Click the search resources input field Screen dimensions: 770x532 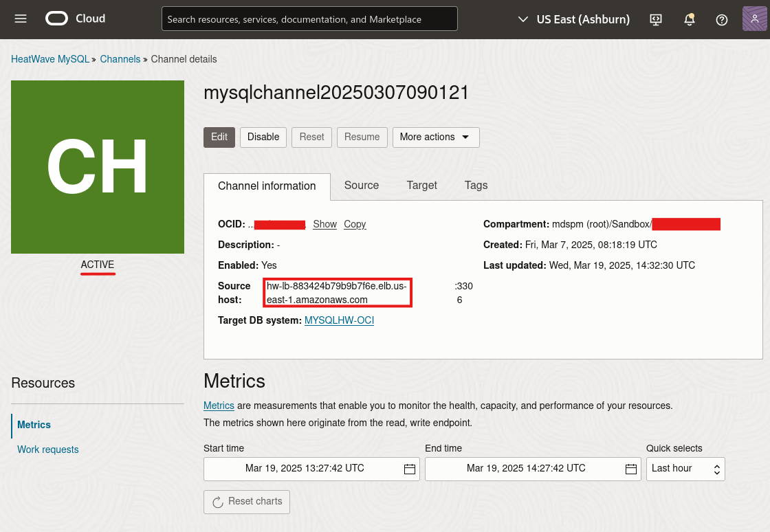(309, 19)
